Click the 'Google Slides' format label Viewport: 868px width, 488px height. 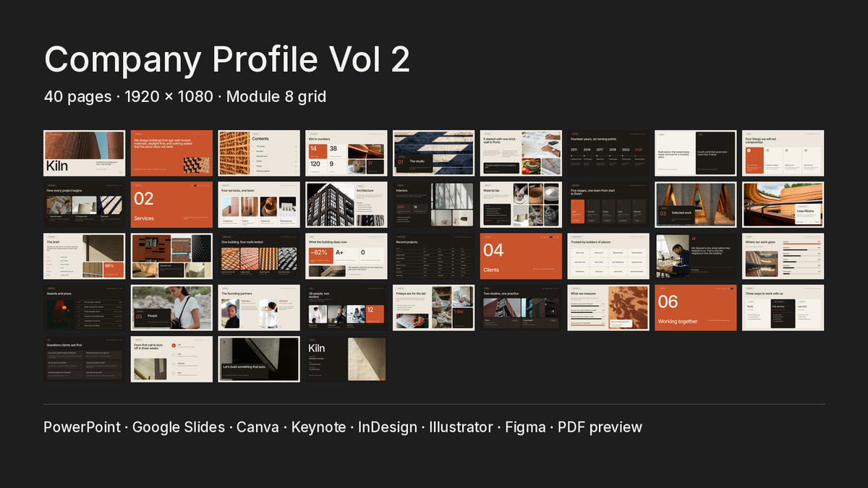pyautogui.click(x=179, y=427)
